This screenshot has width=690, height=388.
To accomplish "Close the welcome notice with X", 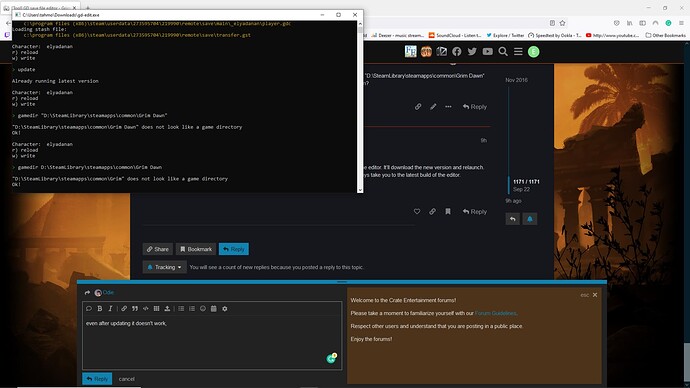I will point(595,295).
